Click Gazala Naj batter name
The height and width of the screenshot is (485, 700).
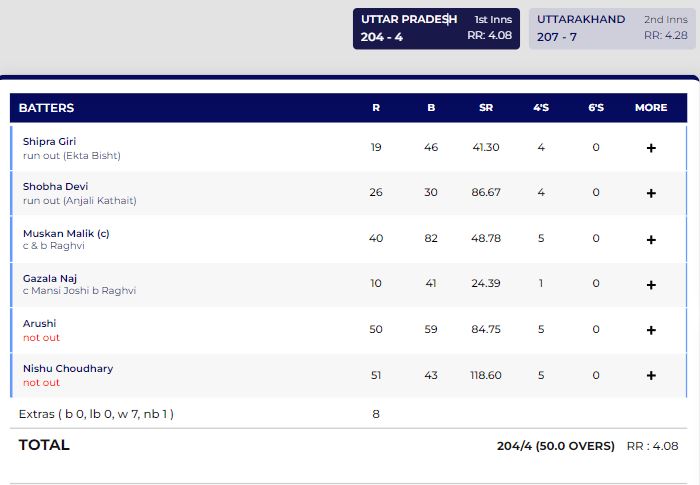pyautogui.click(x=50, y=278)
